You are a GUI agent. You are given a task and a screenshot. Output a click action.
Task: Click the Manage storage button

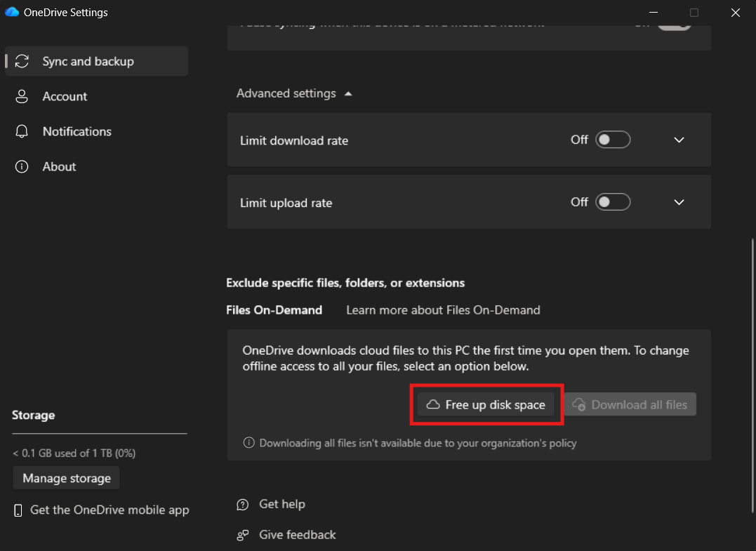[x=67, y=478]
